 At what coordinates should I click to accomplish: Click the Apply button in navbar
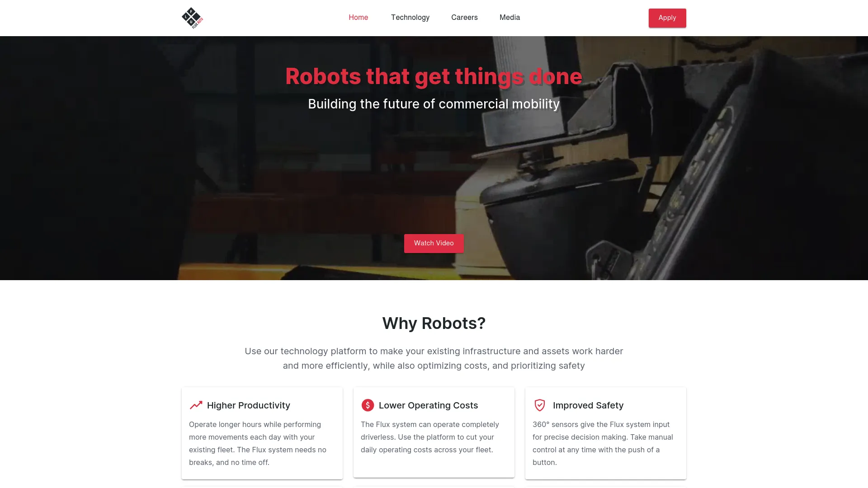[667, 18]
